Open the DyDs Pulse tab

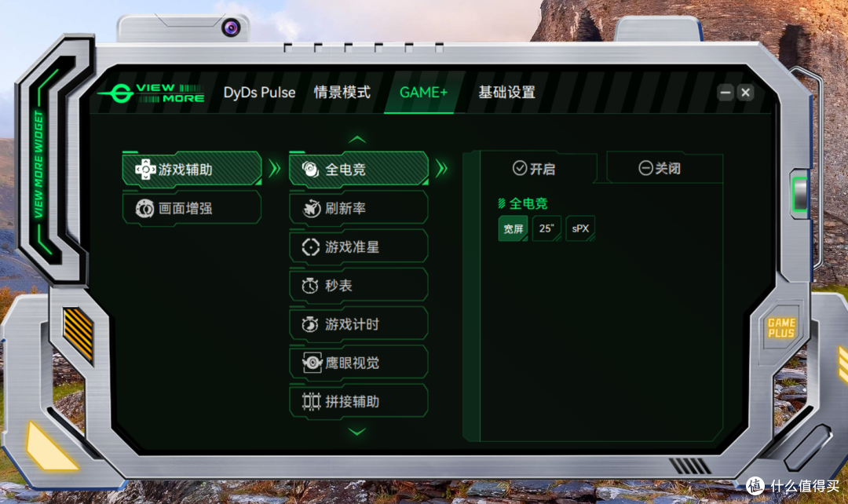click(x=259, y=93)
